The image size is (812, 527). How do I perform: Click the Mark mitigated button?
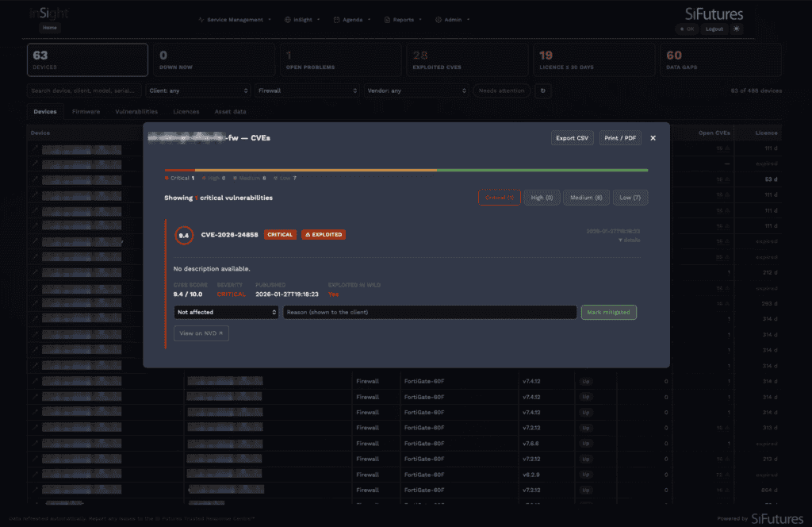(608, 312)
